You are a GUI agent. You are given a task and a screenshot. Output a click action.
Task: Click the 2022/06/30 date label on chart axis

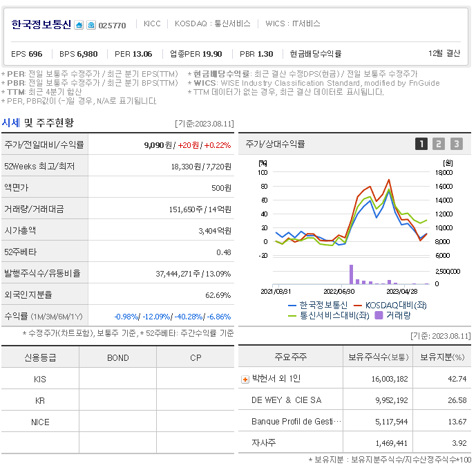point(339,292)
